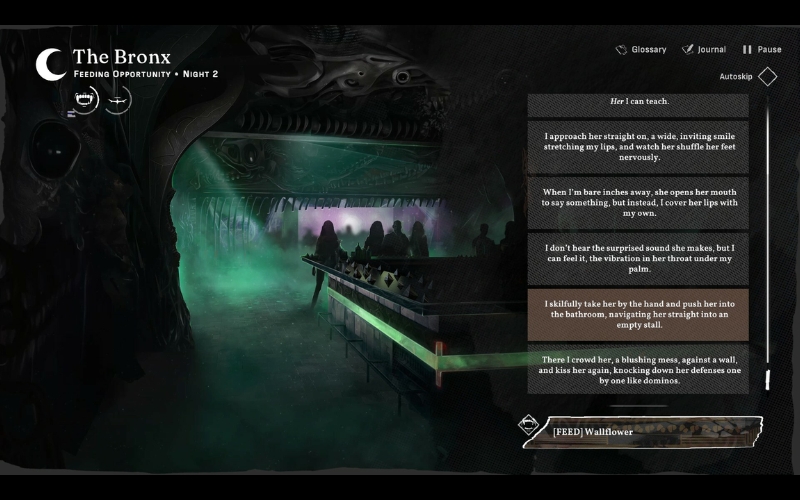
Task: Click the "I approach her straight on" passage
Action: (x=638, y=146)
